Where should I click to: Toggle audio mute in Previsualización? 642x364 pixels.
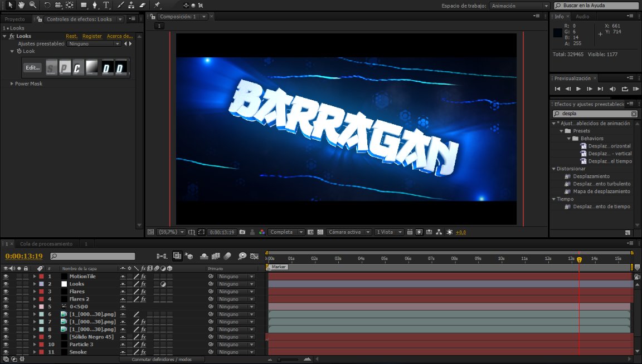(612, 88)
